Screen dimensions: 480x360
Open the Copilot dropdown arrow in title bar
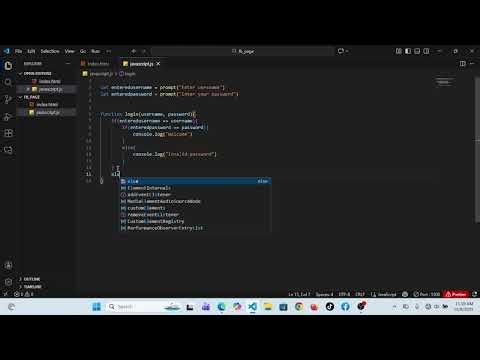pyautogui.click(x=347, y=51)
